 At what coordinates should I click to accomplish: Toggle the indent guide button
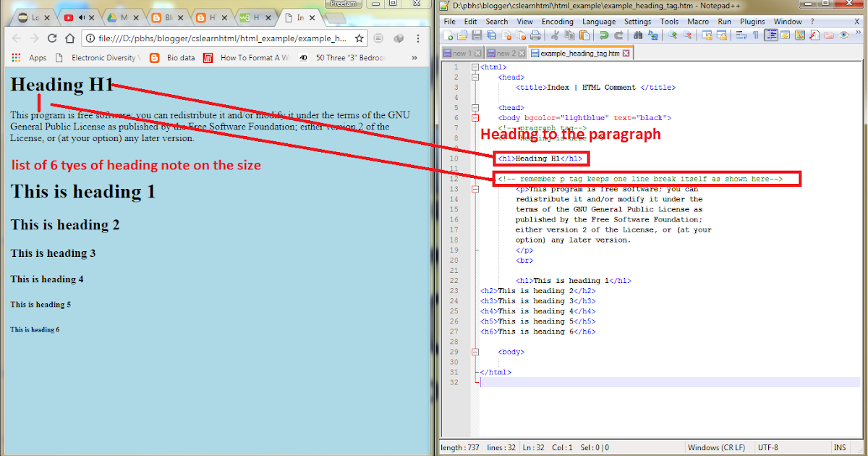(x=771, y=34)
